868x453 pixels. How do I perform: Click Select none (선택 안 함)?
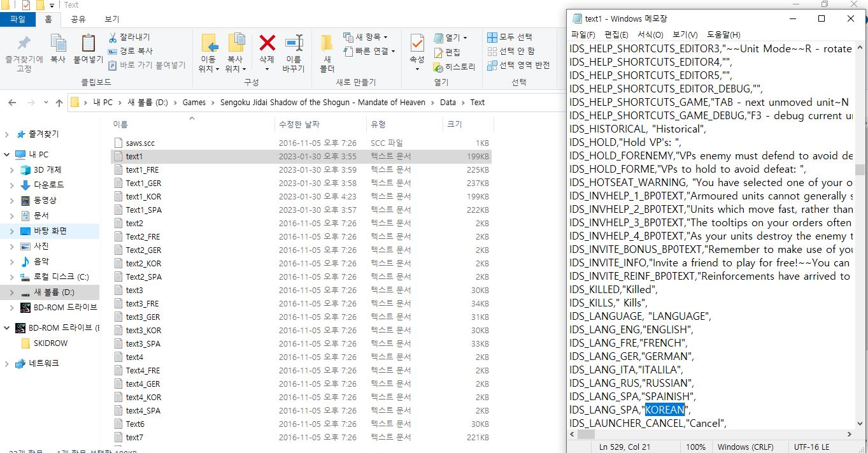click(x=511, y=51)
